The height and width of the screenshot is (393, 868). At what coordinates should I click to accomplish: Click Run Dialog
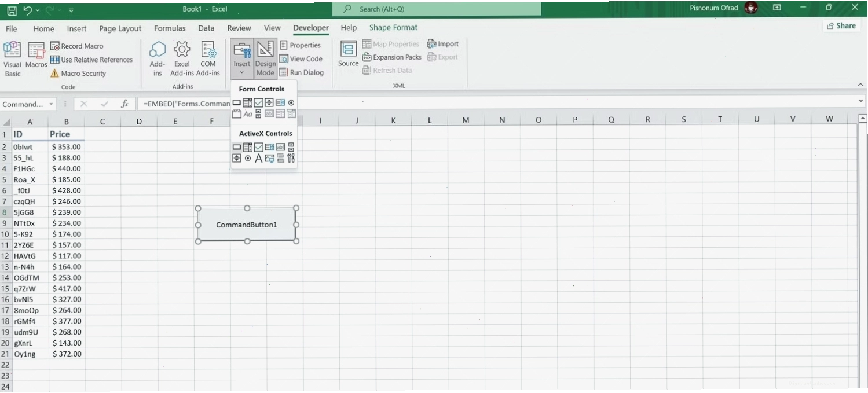click(x=302, y=73)
